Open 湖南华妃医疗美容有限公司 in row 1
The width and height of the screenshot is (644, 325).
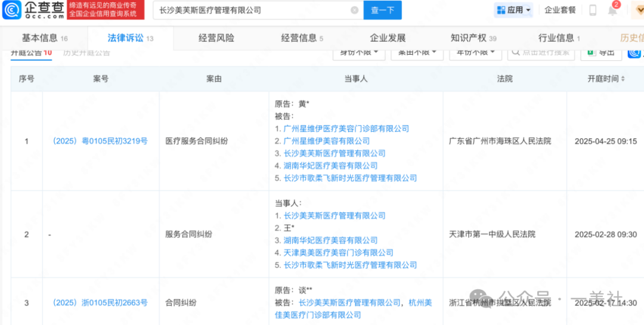[x=330, y=166]
